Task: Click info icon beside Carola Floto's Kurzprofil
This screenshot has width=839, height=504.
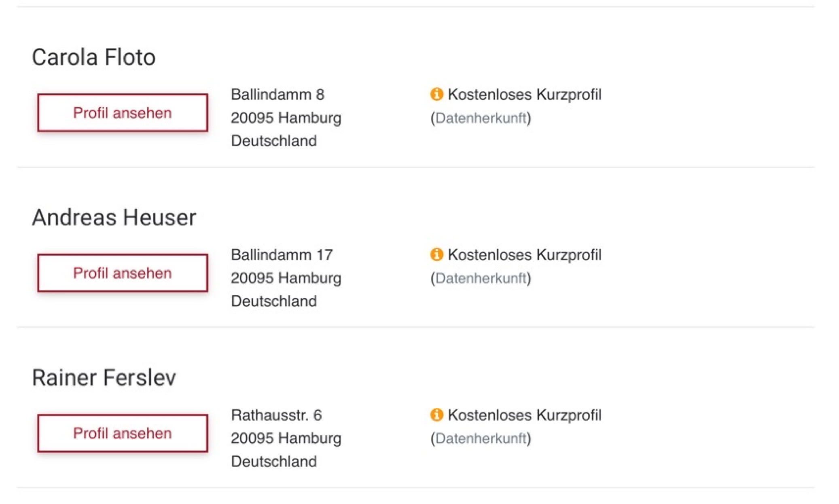Action: [436, 94]
